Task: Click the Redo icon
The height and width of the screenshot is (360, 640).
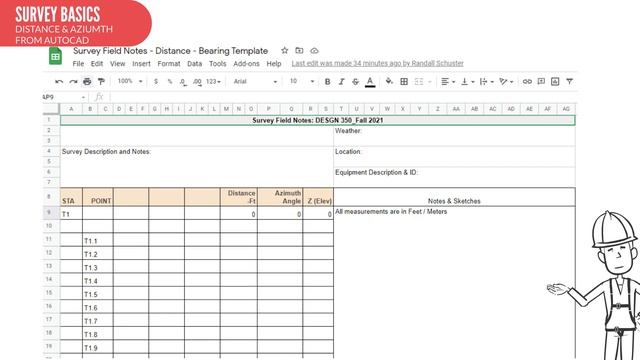Action: tap(73, 82)
